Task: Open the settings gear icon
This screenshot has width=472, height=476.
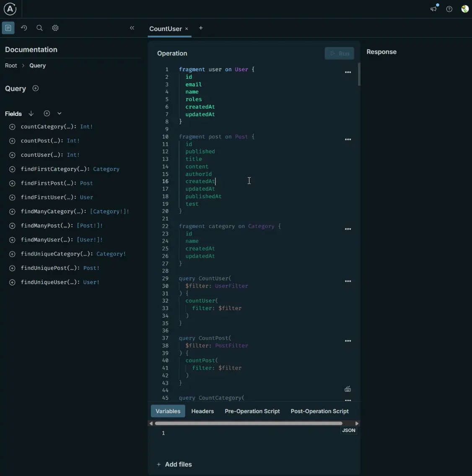Action: pyautogui.click(x=55, y=28)
